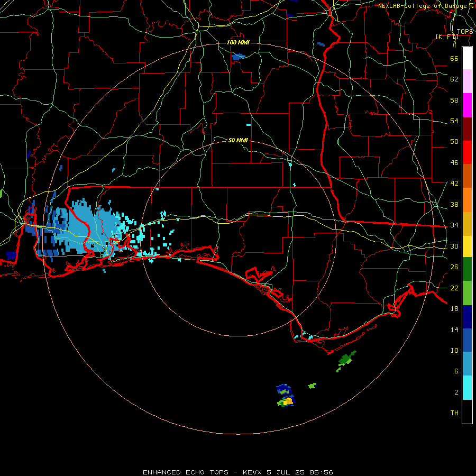The height and width of the screenshot is (476, 476).
Task: Click the light pink 62 kft legend swatch
Action: pos(467,81)
